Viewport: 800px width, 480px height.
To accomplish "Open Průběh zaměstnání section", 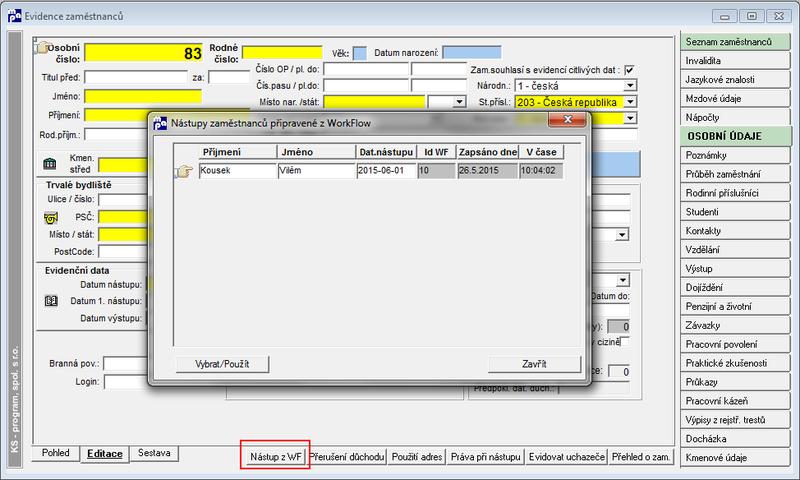I will (735, 174).
